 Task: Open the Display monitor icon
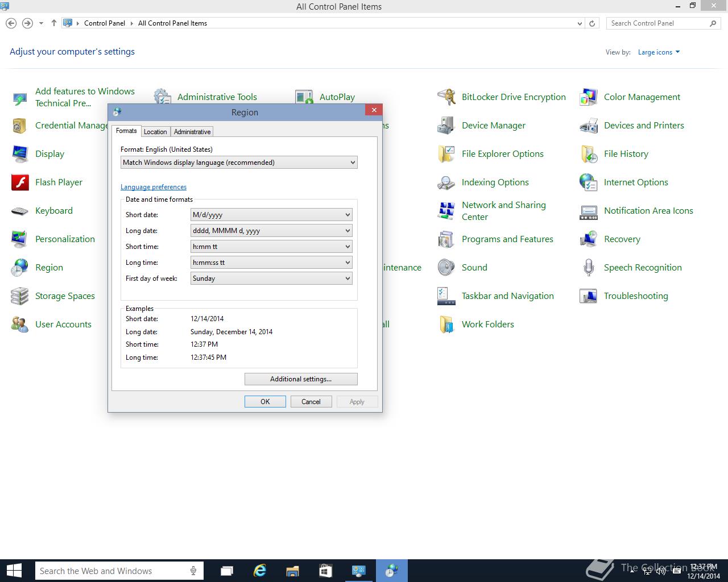tap(20, 154)
